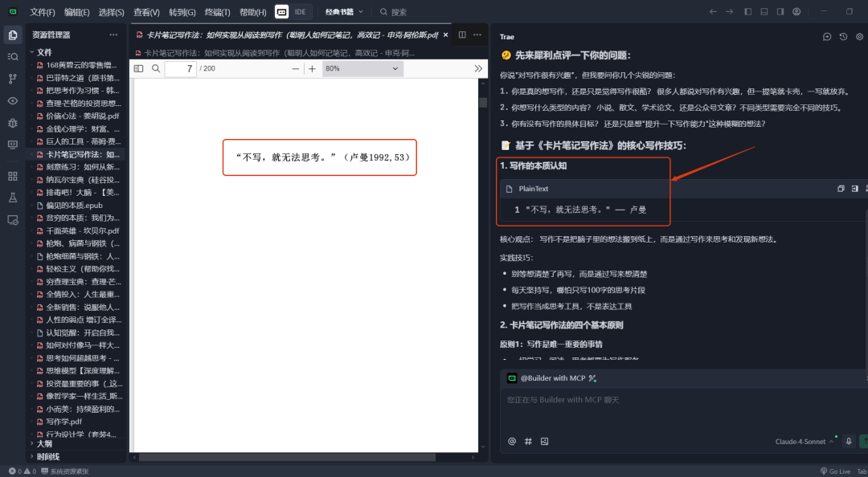
Task: Open the Explorer view in activity bar
Action: pos(12,35)
